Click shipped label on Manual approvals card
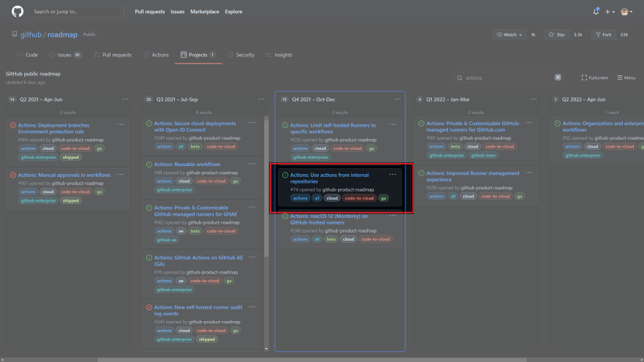Viewport: 644px width, 362px height. (71, 200)
